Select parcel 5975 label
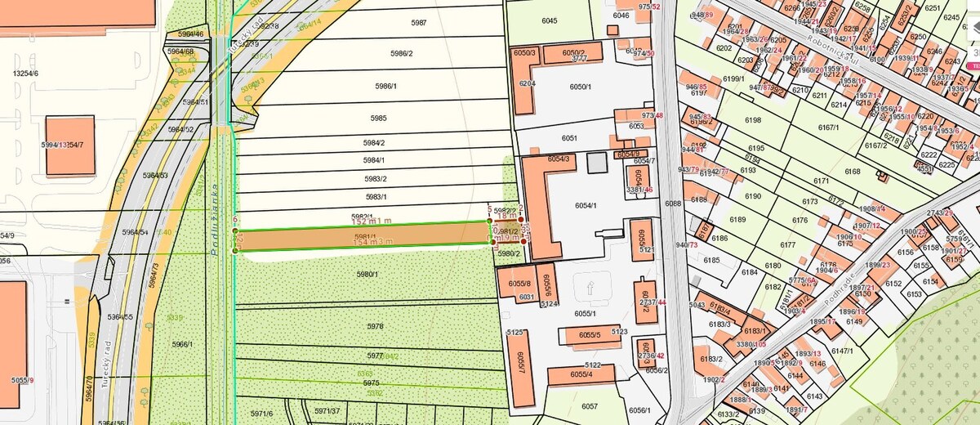Image resolution: width=980 pixels, height=425 pixels. click(x=372, y=382)
